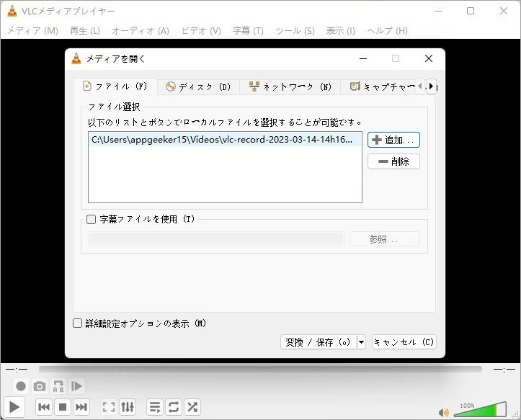Screen dimensions: 521x420
Task: Select the vlc-record-2023-03-14 file entry
Action: [x=225, y=140]
